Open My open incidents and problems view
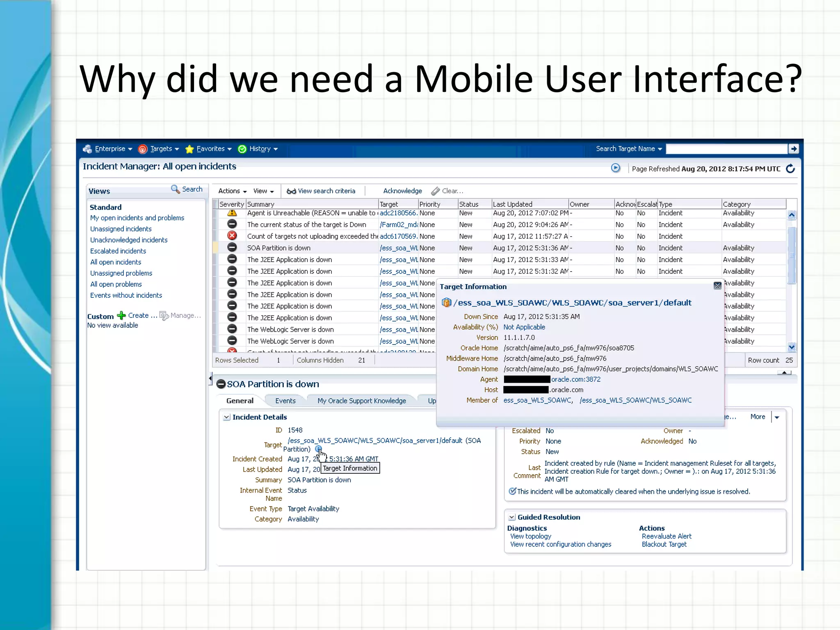The height and width of the screenshot is (630, 840). pyautogui.click(x=137, y=218)
